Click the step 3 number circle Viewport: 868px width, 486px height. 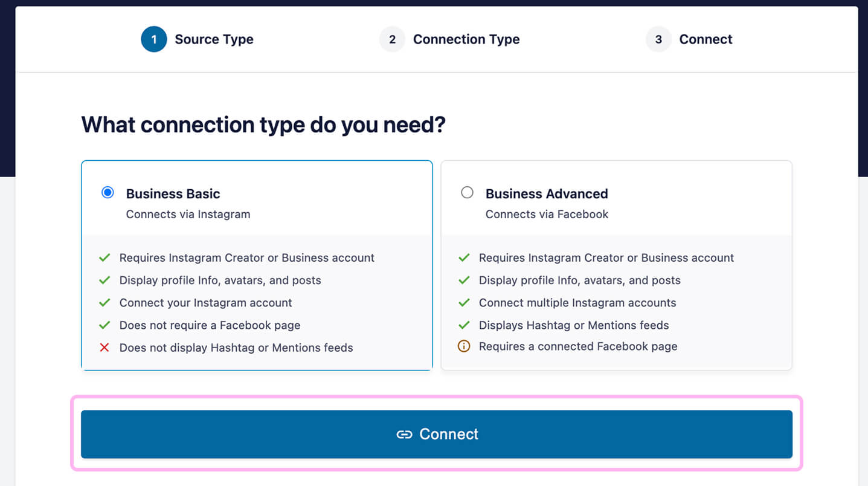pyautogui.click(x=658, y=39)
